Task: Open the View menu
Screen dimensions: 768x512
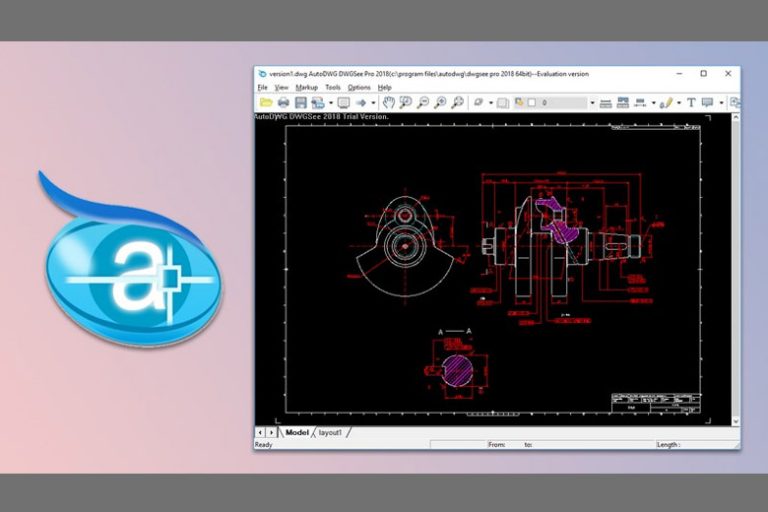Action: (x=281, y=87)
